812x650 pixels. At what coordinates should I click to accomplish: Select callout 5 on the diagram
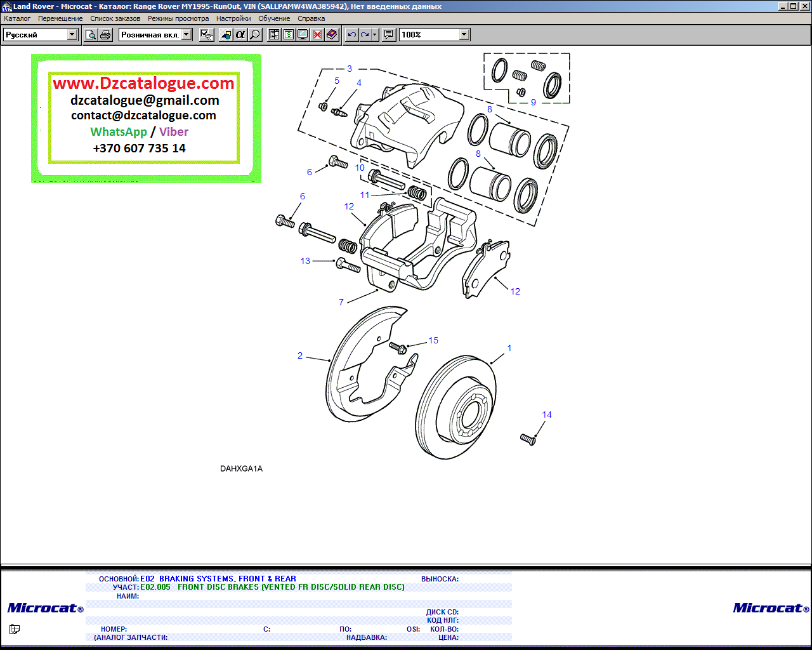point(337,81)
